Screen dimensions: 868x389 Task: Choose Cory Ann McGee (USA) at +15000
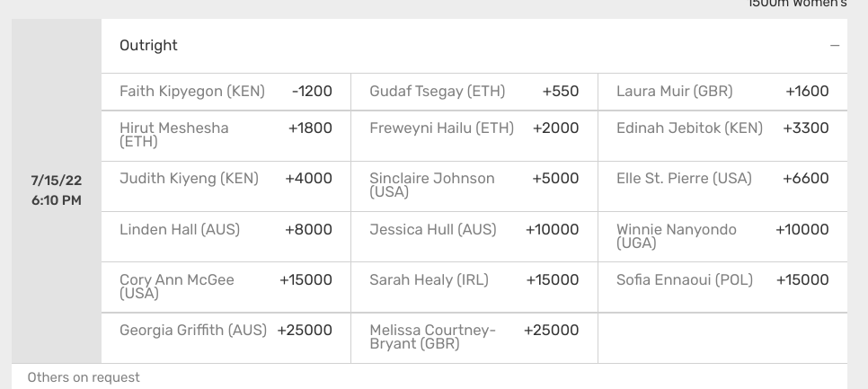(226, 287)
